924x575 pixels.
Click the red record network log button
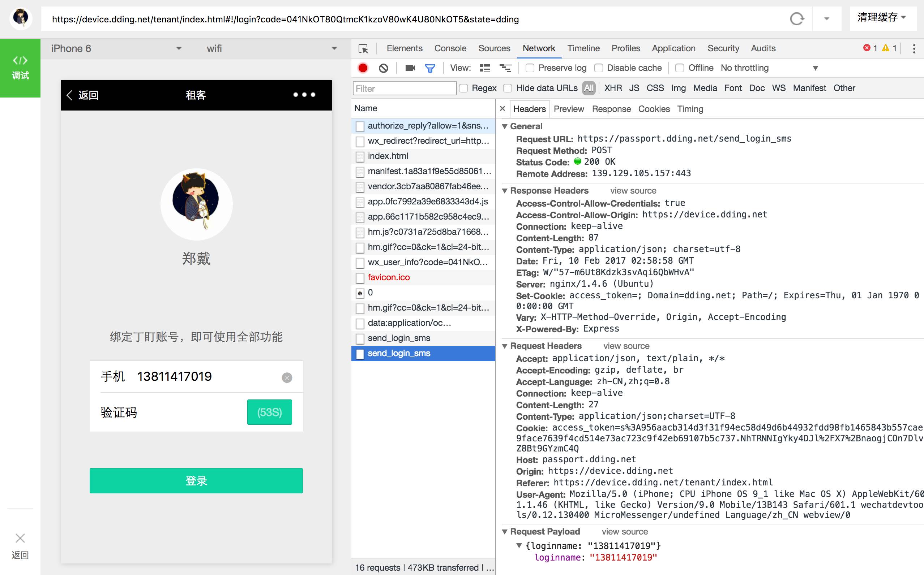[363, 68]
